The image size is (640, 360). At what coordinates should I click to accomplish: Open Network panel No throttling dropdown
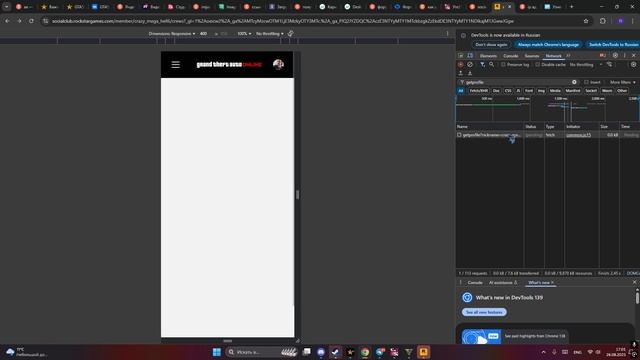click(x=586, y=64)
